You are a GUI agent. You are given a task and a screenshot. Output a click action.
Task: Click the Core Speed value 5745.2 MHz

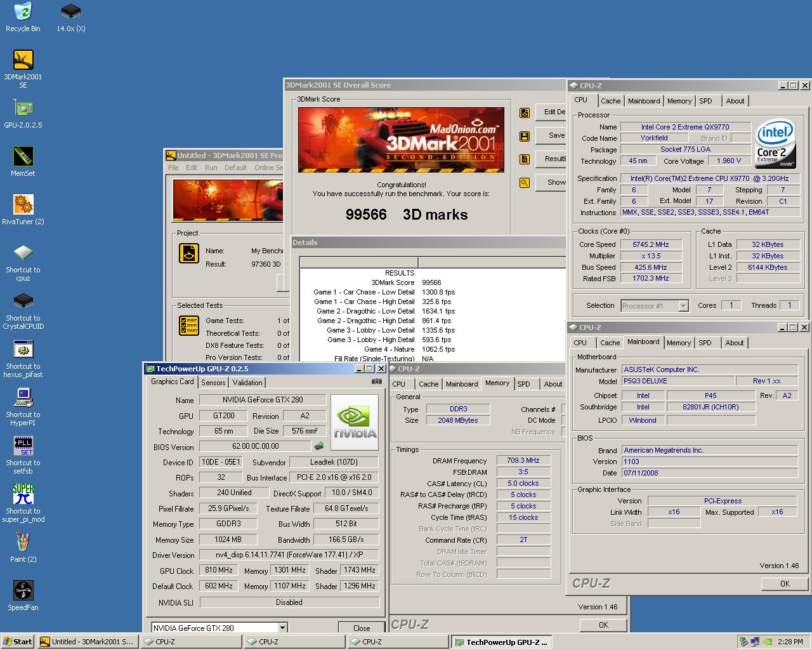(651, 244)
